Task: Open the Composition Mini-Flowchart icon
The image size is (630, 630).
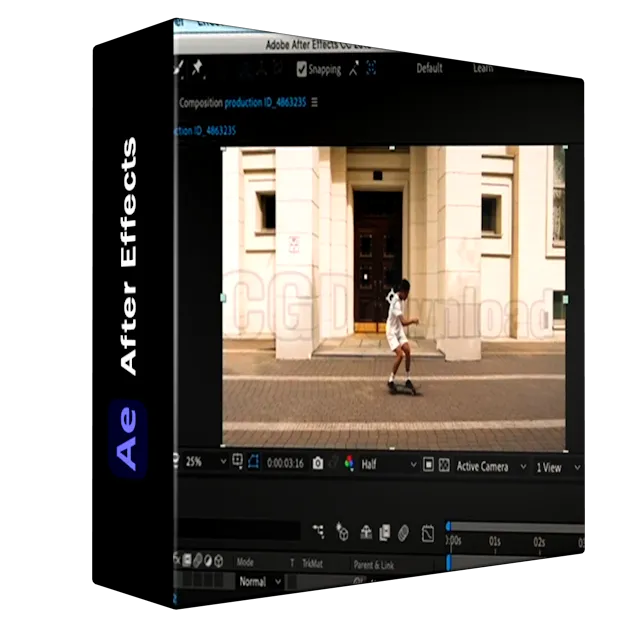Action: tap(319, 531)
